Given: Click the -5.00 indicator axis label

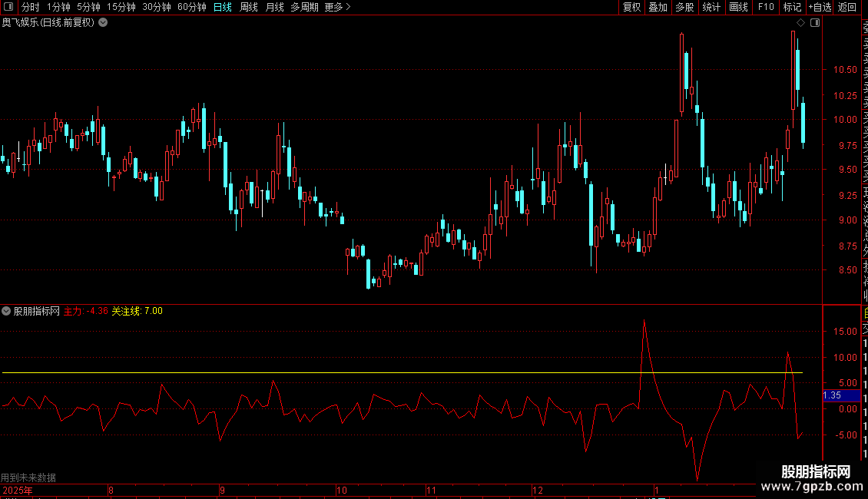Looking at the screenshot, I should tap(845, 435).
